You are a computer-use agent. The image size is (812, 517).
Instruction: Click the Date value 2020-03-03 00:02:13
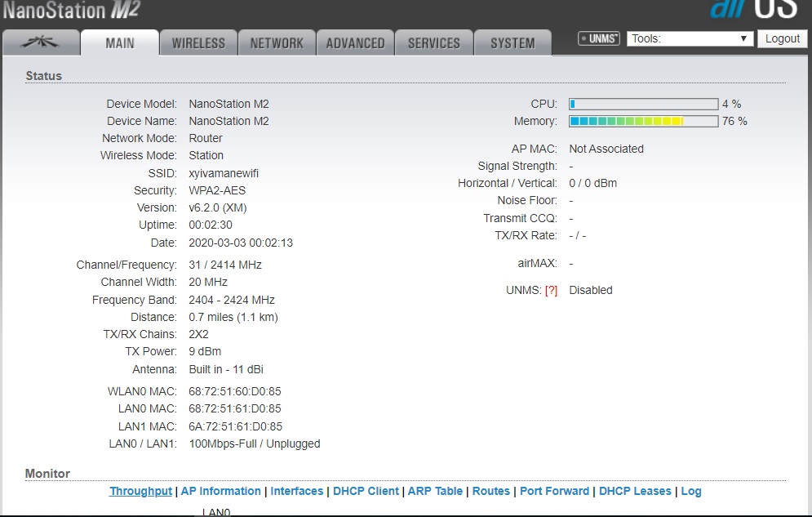240,243
